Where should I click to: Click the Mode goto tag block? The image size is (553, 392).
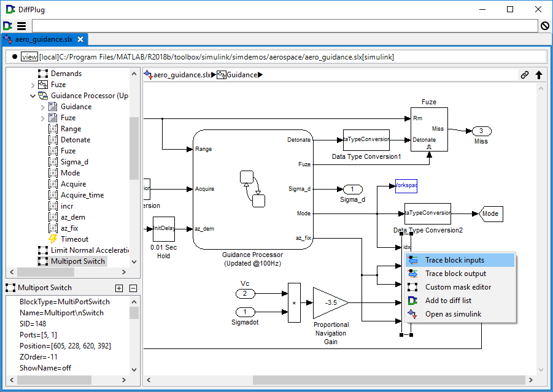coord(490,213)
